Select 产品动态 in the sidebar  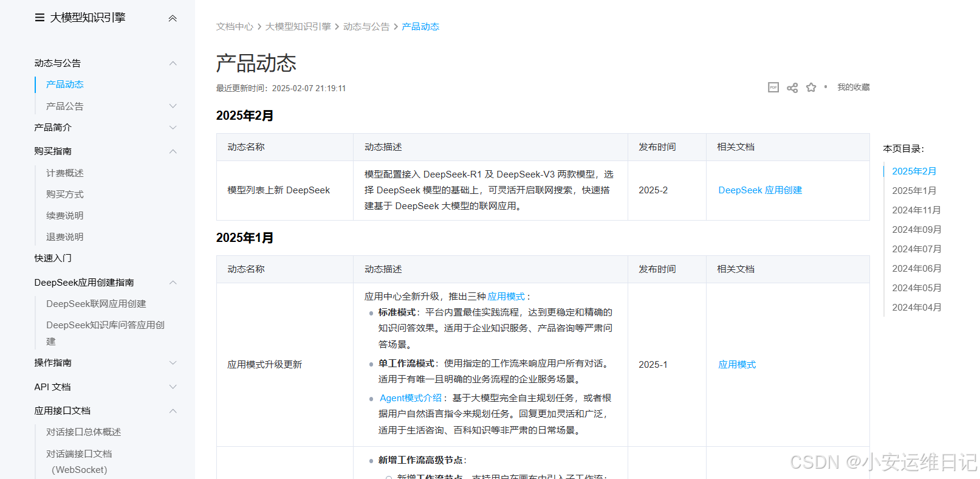point(65,84)
